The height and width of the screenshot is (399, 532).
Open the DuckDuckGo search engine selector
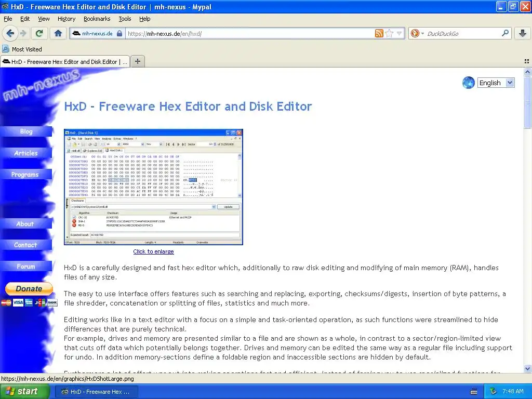(417, 33)
